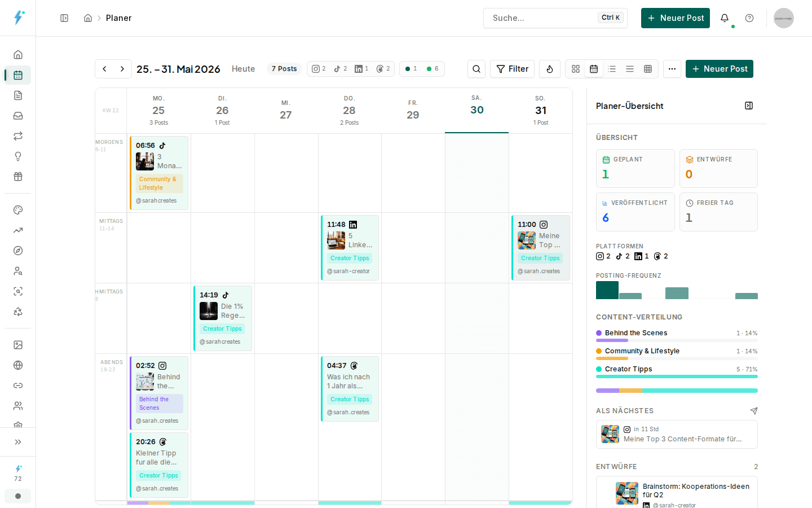The width and height of the screenshot is (812, 508).
Task: Open the document page sidebar icon
Action: pyautogui.click(x=18, y=95)
